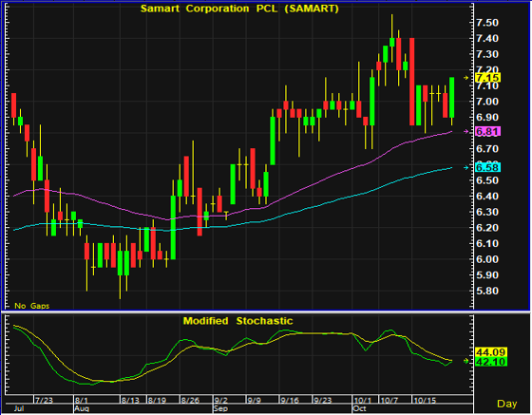Click the Samart Corporation PCL chart title

click(239, 9)
